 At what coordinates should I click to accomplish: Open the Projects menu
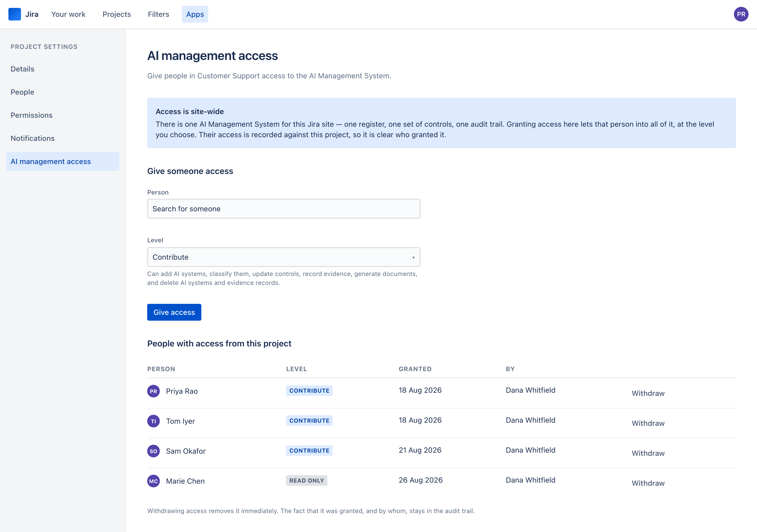pos(117,14)
